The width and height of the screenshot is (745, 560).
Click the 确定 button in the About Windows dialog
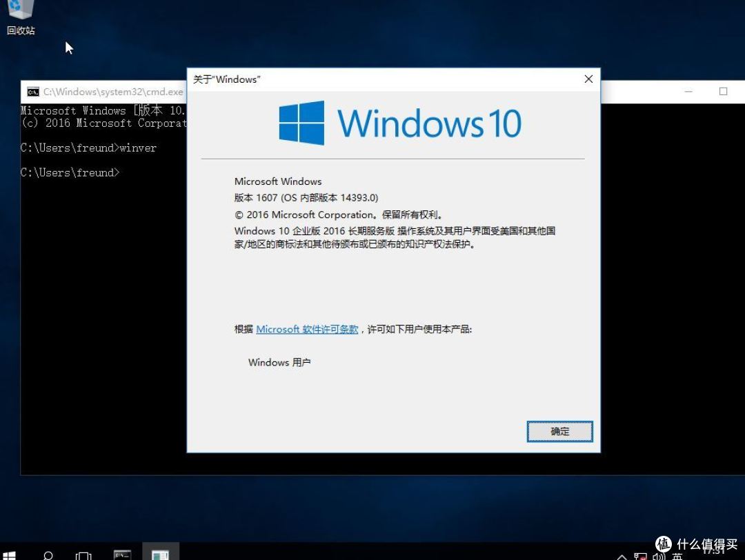point(559,431)
